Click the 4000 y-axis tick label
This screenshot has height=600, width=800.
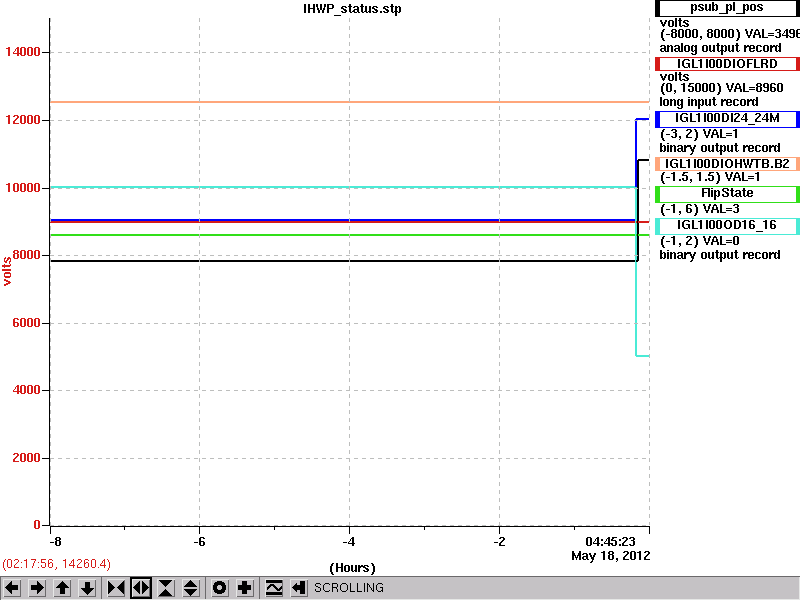tap(27, 390)
